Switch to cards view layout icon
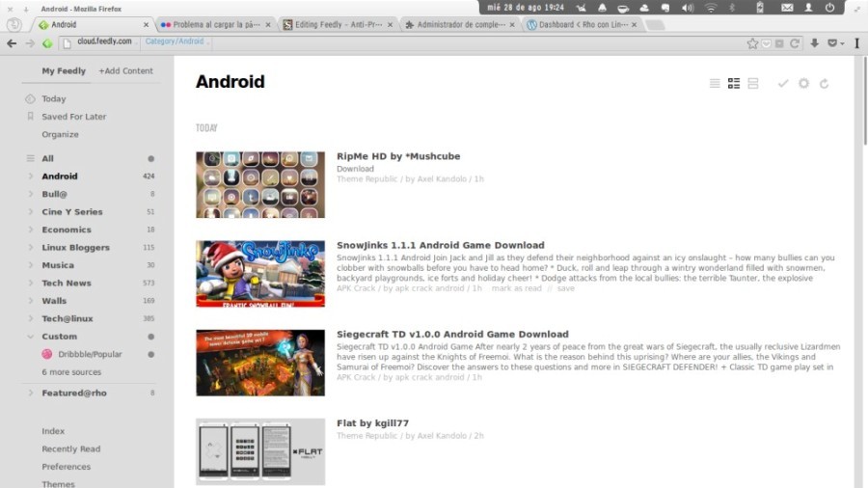Viewport: 868px width, 488px height. click(753, 84)
